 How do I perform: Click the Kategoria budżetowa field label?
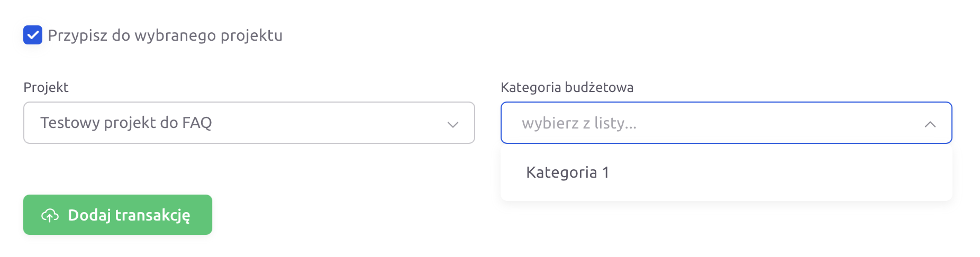pos(567,87)
